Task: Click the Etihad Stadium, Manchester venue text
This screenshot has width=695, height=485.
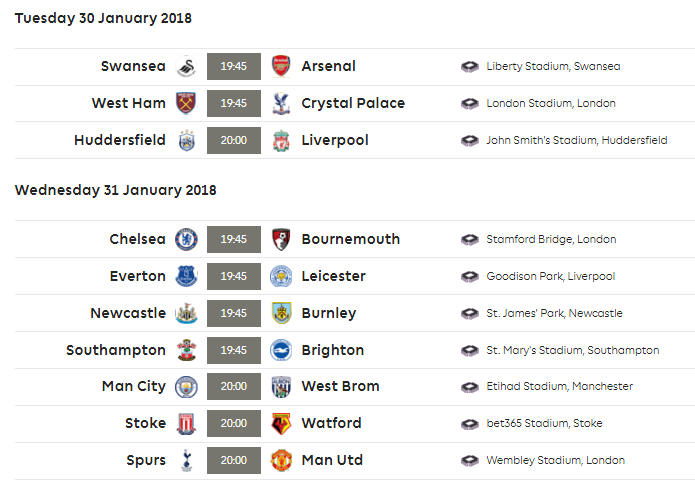Action: [x=559, y=387]
